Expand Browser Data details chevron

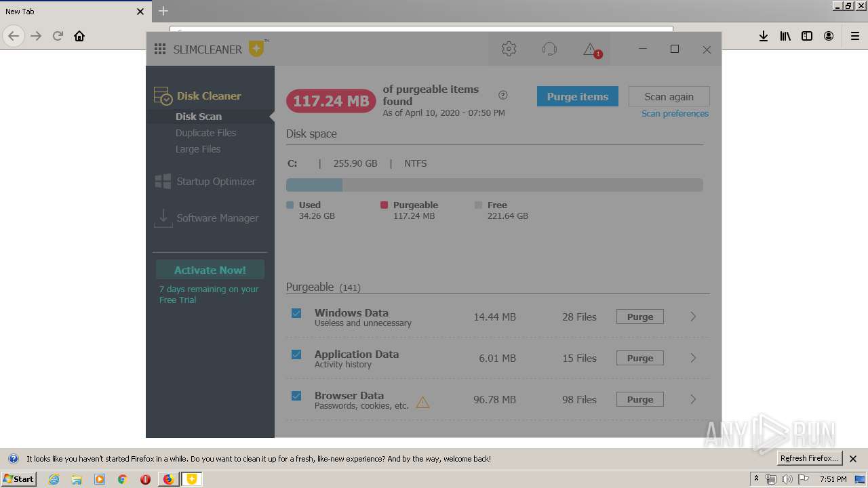coord(693,399)
